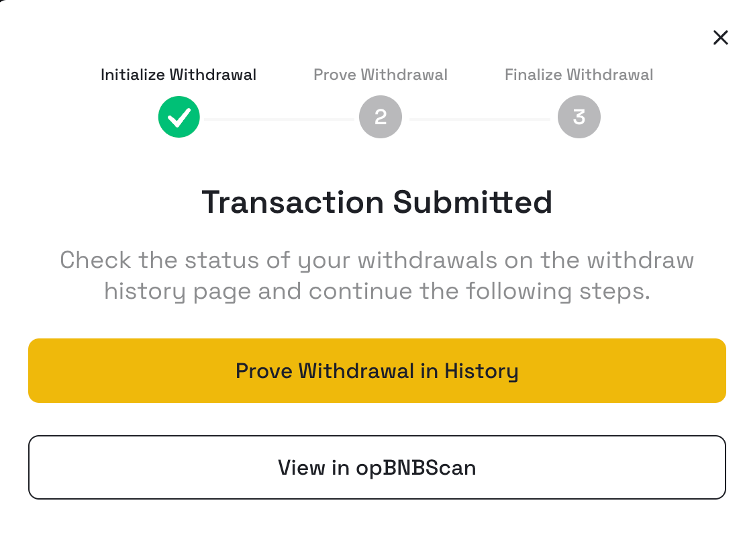Open Prove Withdrawal in History
This screenshot has height=560, width=745.
[x=377, y=371]
